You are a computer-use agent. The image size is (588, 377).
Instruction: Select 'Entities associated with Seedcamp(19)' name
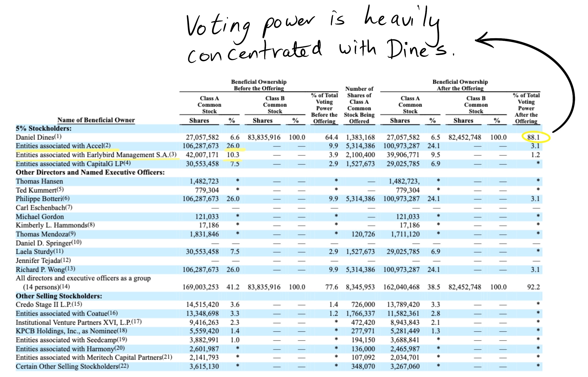pos(71,340)
